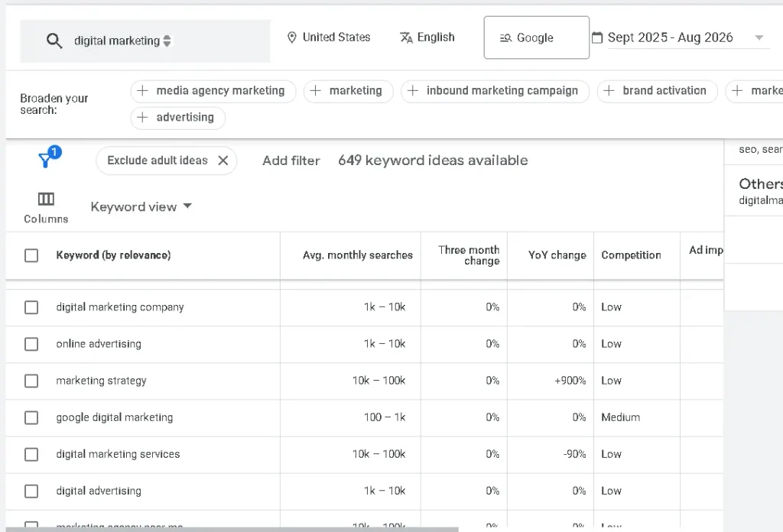This screenshot has height=532, width=783.
Task: Click Broaden your search label
Action: [54, 104]
